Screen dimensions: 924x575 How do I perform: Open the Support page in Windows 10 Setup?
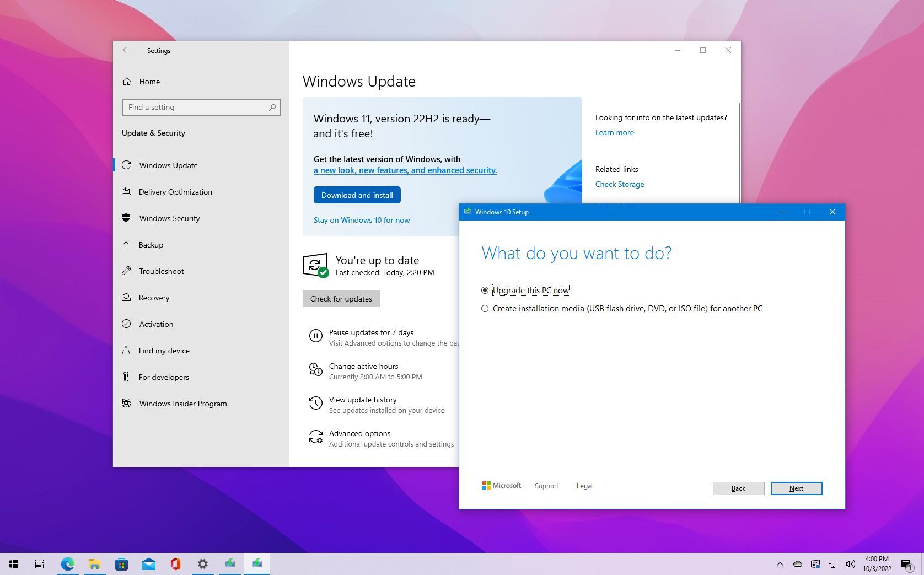click(546, 486)
